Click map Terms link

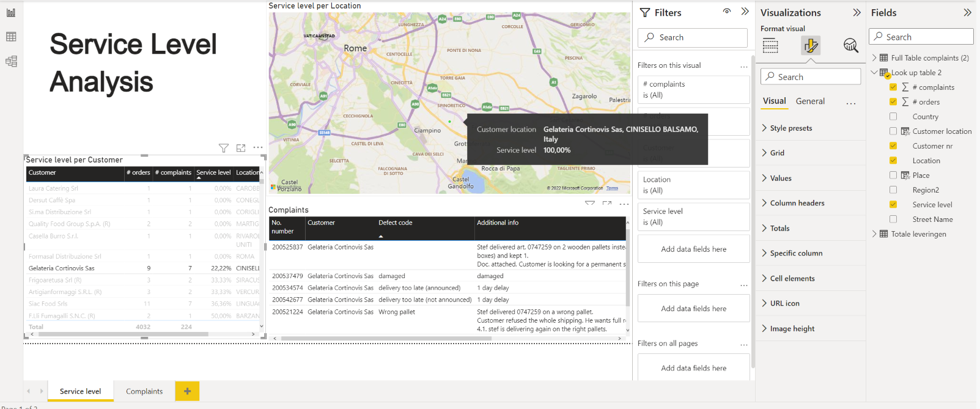pos(612,188)
